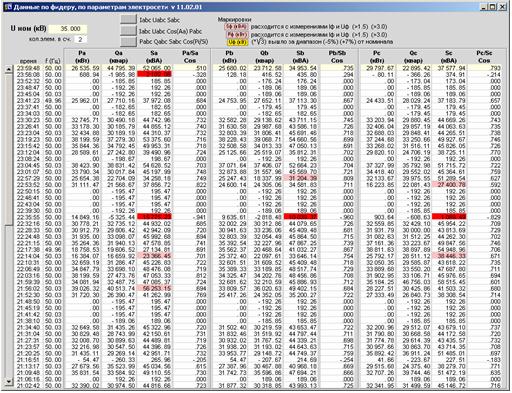Select the time cell 23:56:08
The image size is (512, 393).
point(28,75)
